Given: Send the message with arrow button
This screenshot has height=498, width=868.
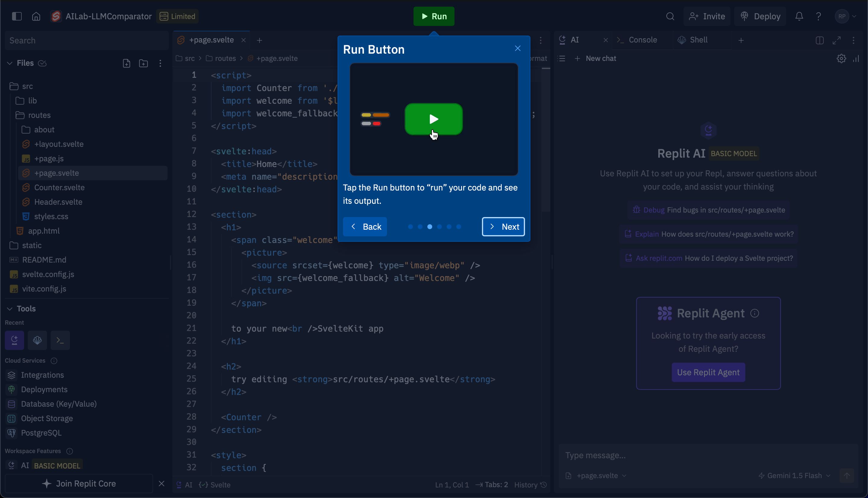Looking at the screenshot, I should 847,475.
